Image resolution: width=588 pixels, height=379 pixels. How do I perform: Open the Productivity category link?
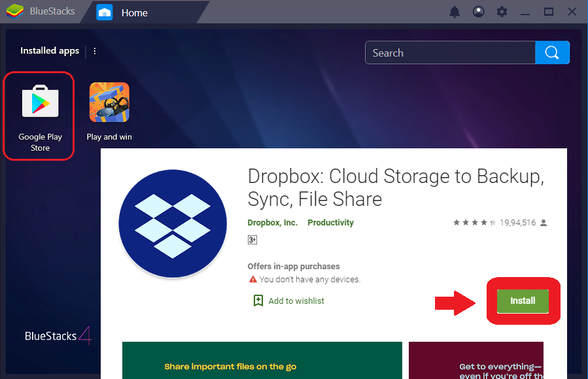point(330,222)
